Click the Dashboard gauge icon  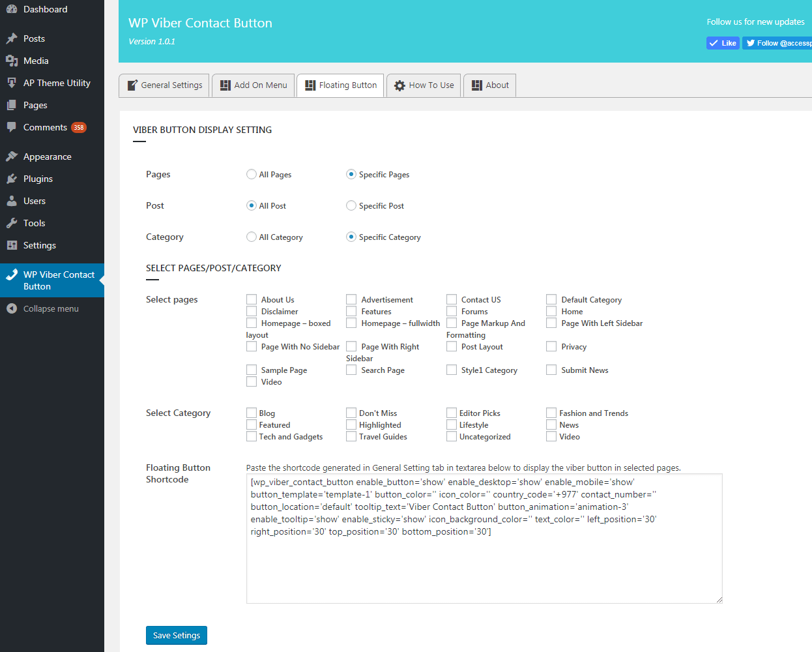click(12, 9)
